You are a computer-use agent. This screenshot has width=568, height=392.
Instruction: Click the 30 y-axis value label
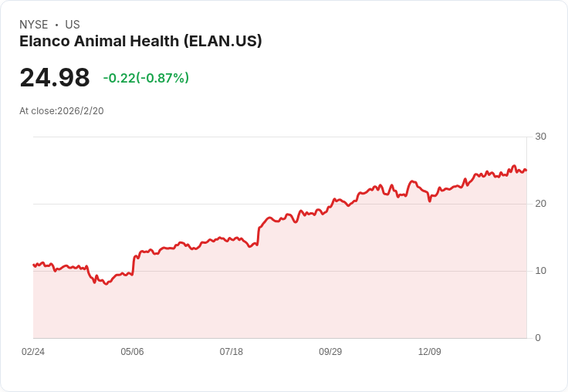(540, 137)
